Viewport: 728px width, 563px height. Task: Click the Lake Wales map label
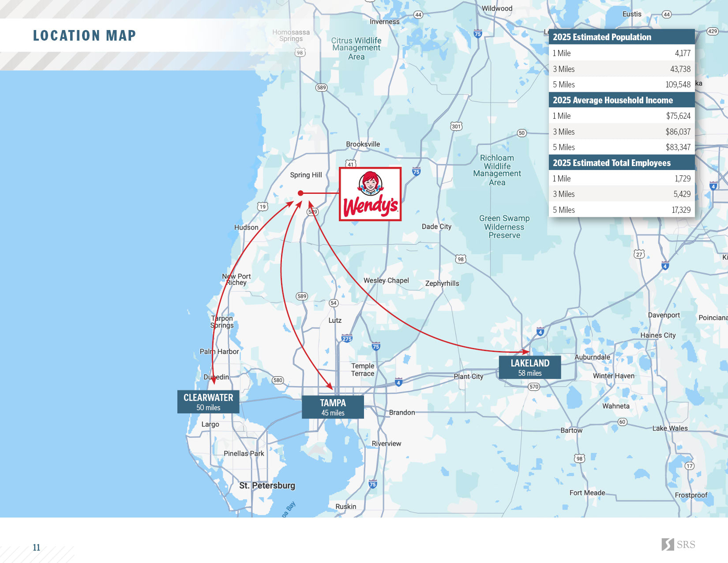pos(670,428)
